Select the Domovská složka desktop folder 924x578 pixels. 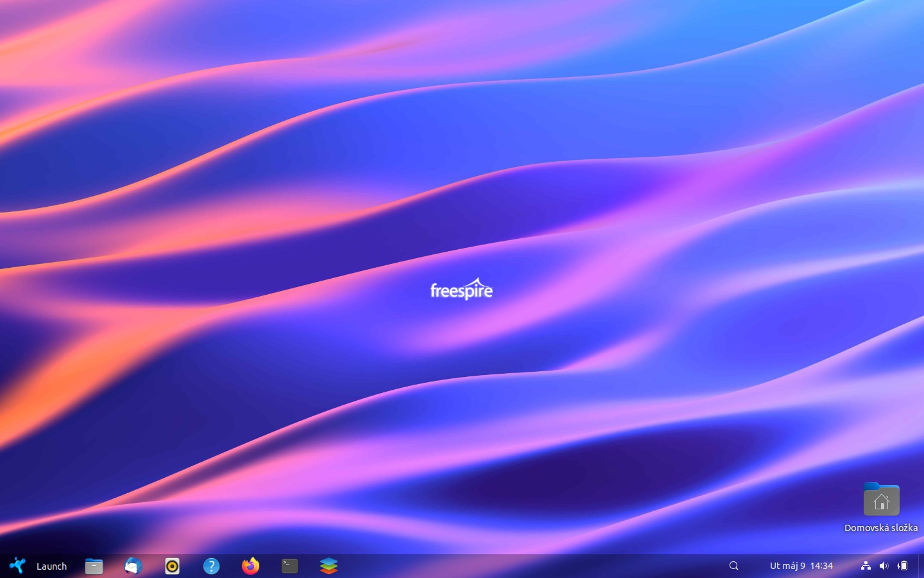tap(881, 507)
